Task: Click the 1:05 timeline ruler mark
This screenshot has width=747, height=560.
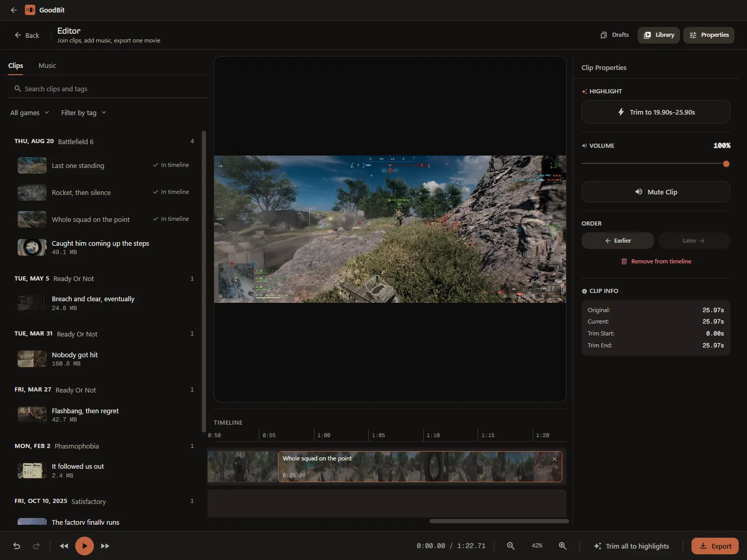Action: pyautogui.click(x=378, y=435)
